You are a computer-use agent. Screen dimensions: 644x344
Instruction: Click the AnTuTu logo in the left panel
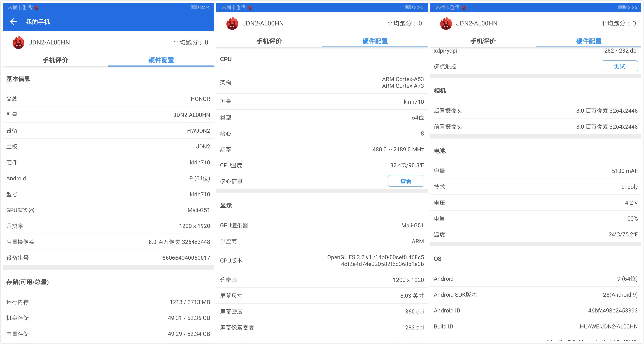click(x=18, y=42)
